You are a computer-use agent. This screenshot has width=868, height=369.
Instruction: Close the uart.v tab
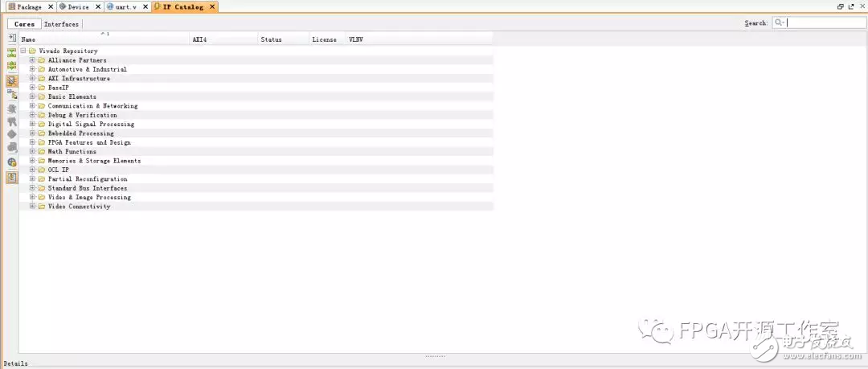(x=145, y=6)
